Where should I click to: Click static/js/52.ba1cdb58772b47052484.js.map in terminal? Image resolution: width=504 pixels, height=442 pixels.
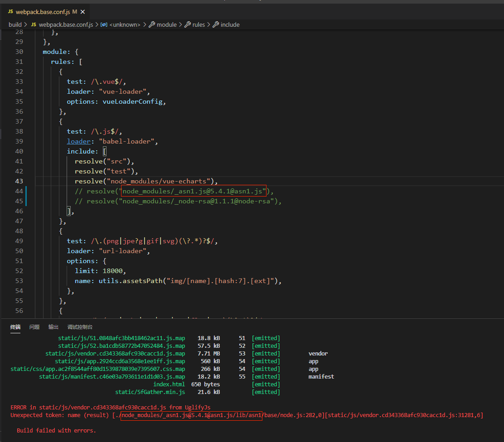click(121, 346)
